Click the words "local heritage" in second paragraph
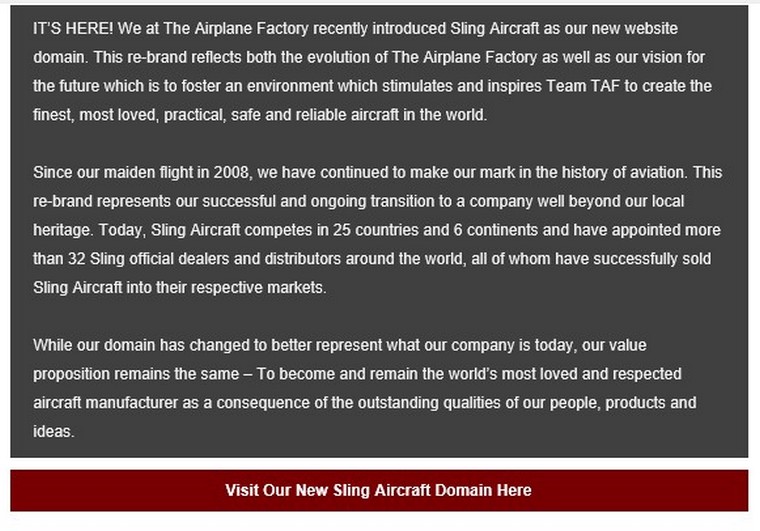 coord(690,202)
